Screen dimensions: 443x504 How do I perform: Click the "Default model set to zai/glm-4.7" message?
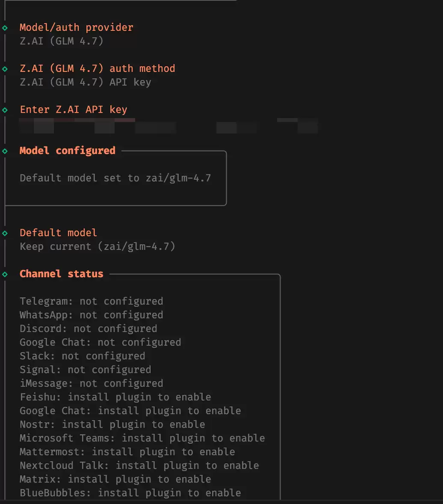click(115, 178)
